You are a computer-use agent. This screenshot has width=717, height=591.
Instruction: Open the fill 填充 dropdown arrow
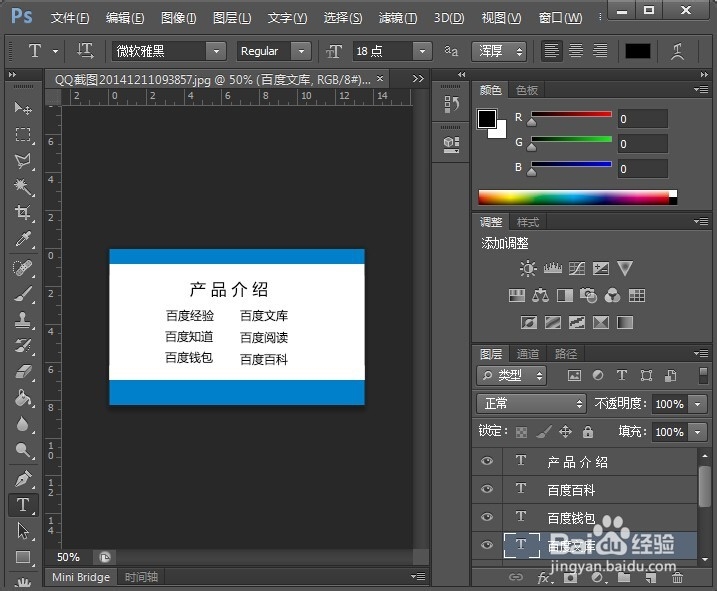click(698, 432)
